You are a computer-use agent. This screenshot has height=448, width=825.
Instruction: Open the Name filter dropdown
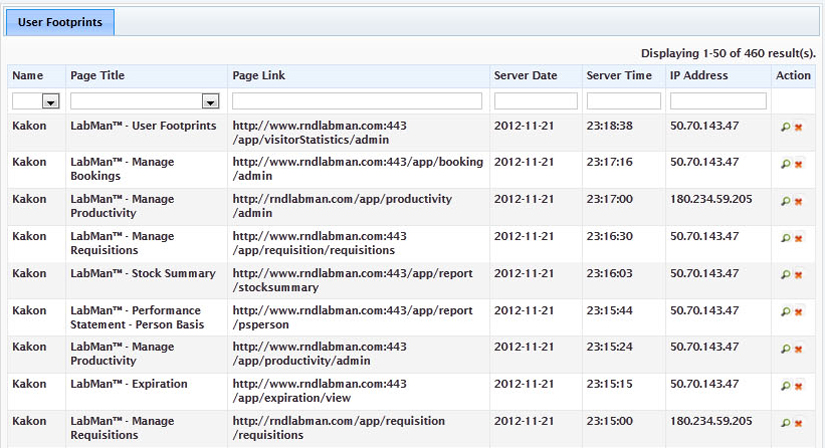(50, 101)
